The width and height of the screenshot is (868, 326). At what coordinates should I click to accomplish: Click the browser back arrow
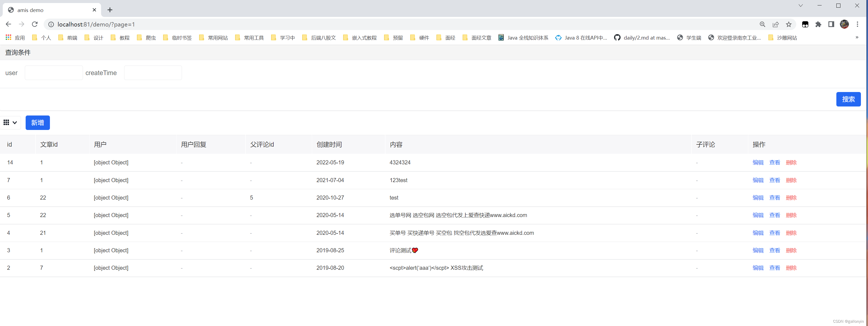pos(8,24)
